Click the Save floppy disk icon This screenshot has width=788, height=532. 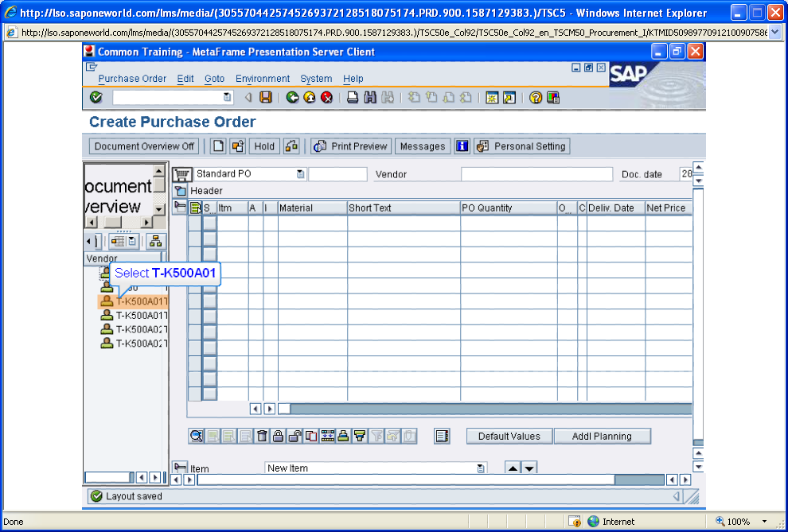click(265, 97)
